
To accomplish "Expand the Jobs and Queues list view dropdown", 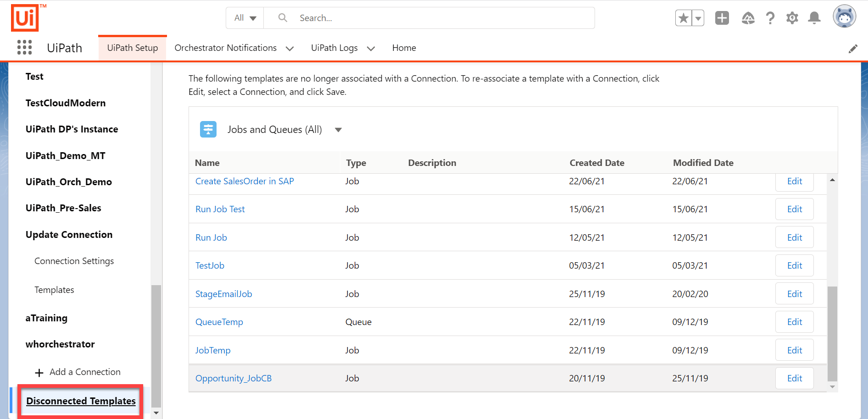I will tap(338, 130).
